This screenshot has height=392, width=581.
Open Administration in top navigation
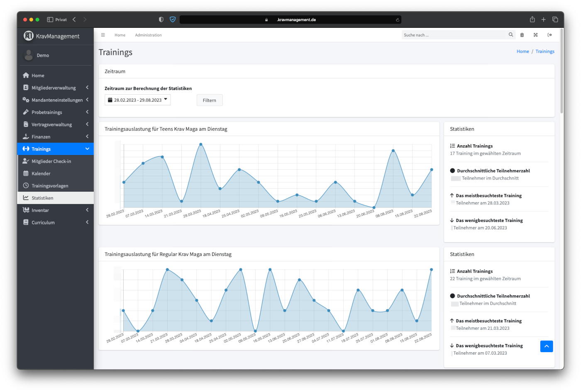tap(148, 35)
